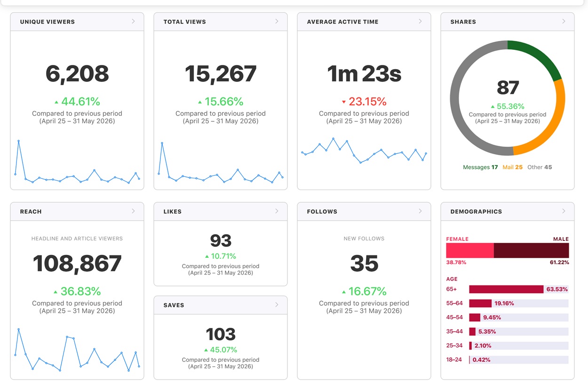Expand the Reach card chevron

(x=134, y=211)
